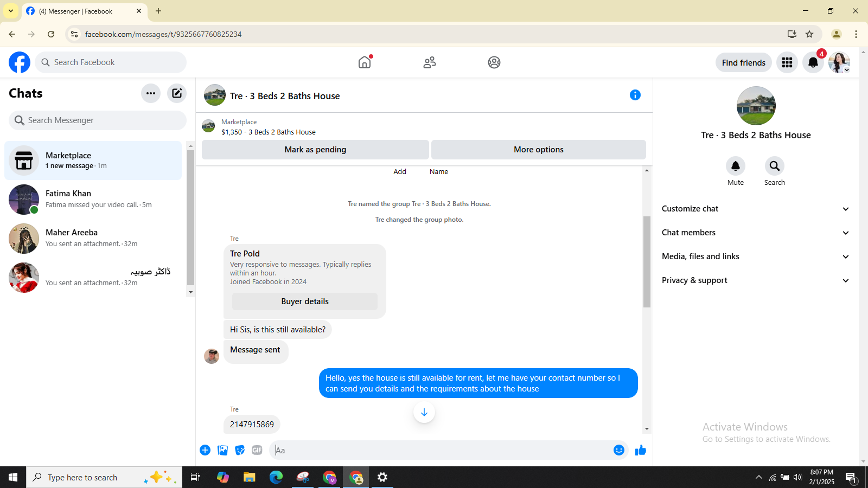Go to the Home feed icon

point(365,62)
